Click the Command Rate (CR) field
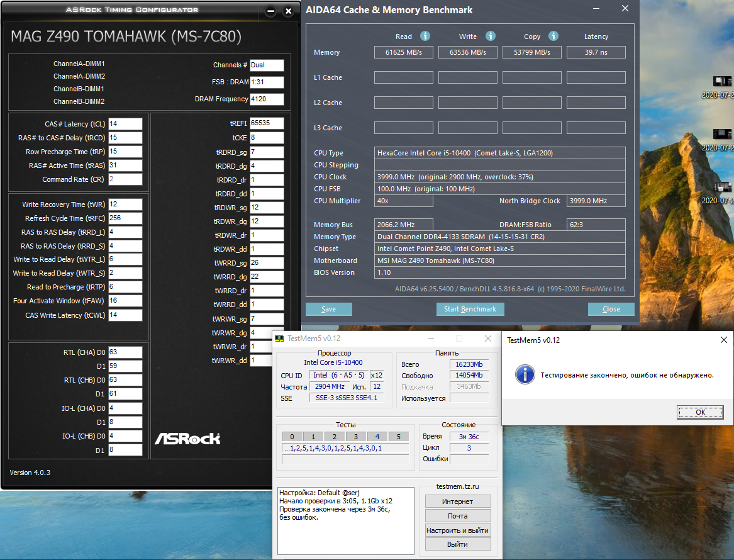 click(x=125, y=179)
